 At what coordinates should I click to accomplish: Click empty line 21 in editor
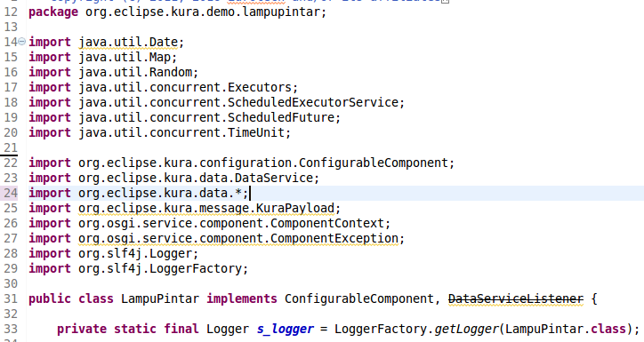328,148
